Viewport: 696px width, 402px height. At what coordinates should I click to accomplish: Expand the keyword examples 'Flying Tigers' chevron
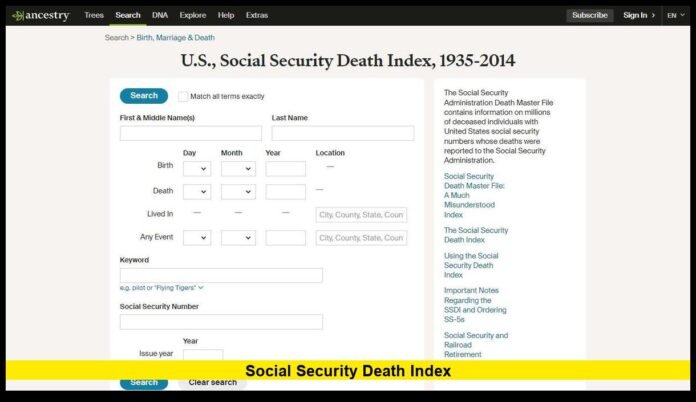(x=201, y=288)
